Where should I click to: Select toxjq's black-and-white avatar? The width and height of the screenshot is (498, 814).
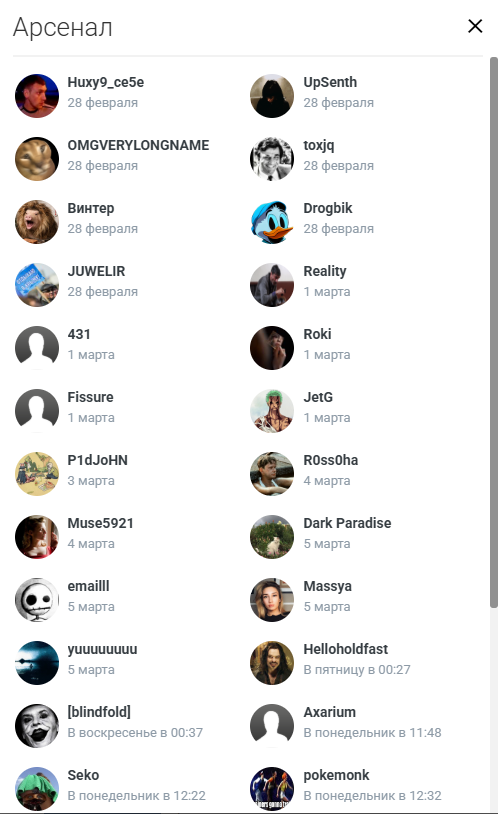tap(272, 159)
